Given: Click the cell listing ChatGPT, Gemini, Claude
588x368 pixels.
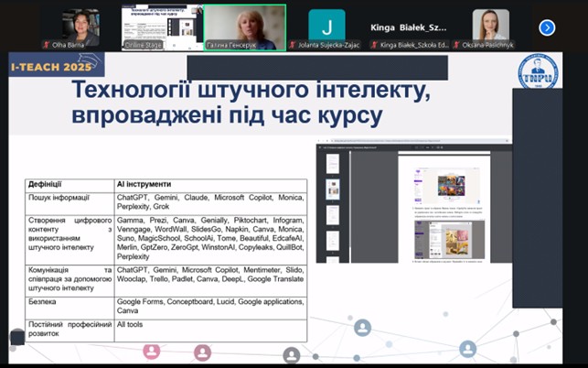Looking at the screenshot, I should pos(210,203).
